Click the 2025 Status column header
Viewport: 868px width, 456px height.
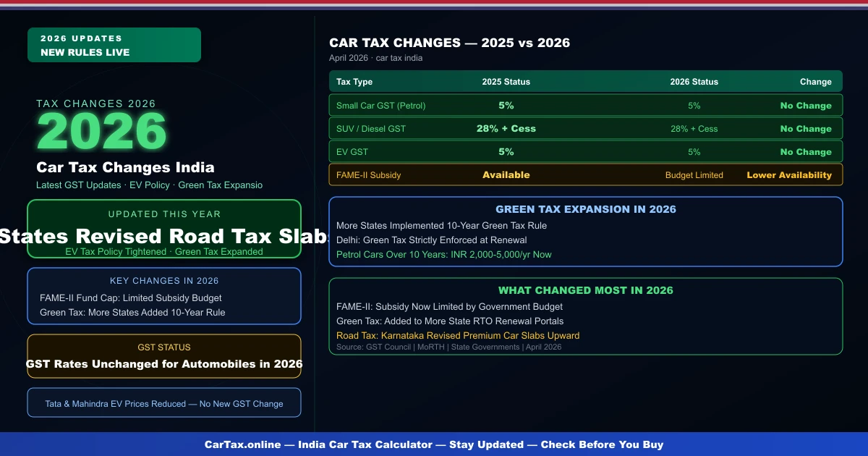point(506,82)
